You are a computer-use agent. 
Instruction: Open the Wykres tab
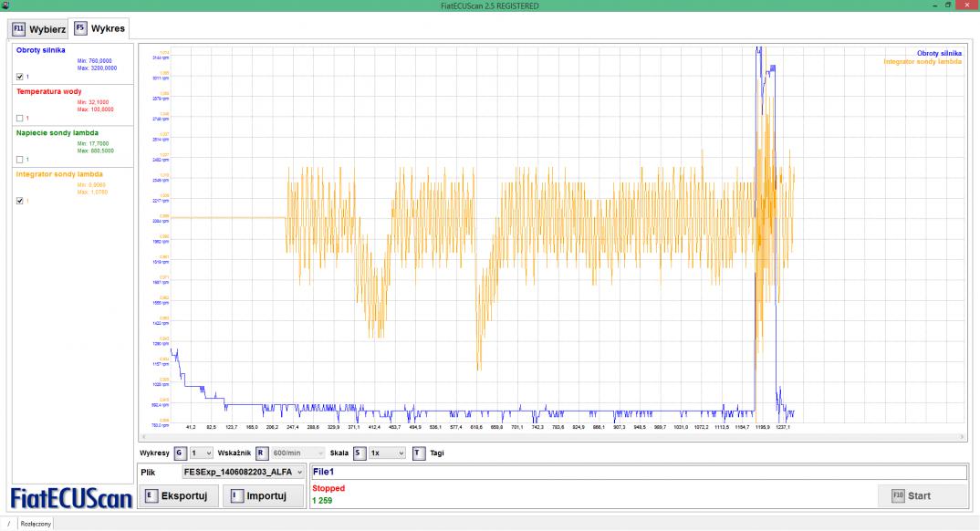tap(100, 28)
